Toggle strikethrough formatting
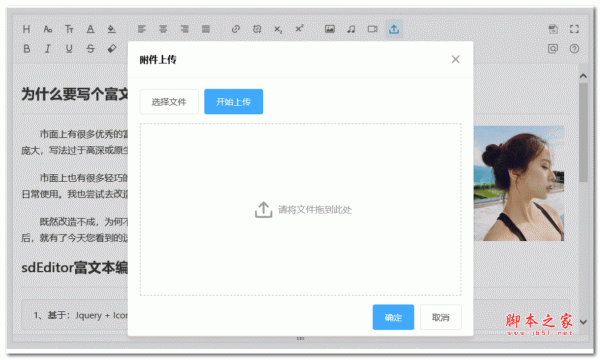 tap(90, 49)
